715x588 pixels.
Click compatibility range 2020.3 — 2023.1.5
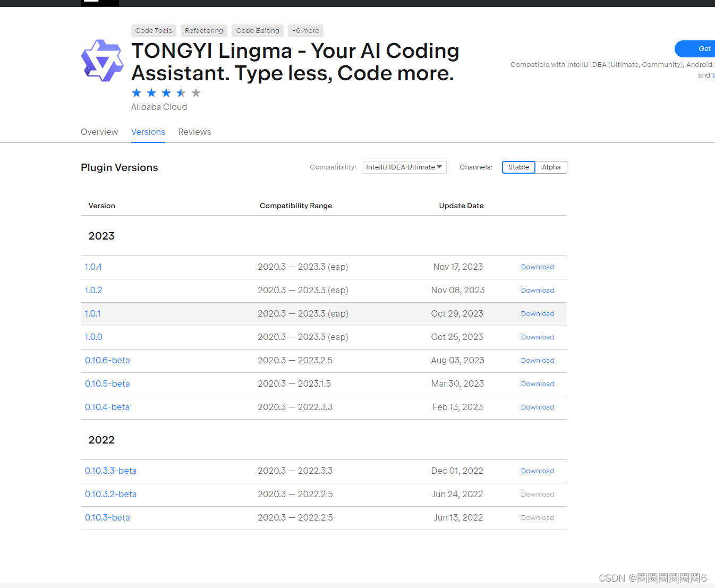point(294,384)
